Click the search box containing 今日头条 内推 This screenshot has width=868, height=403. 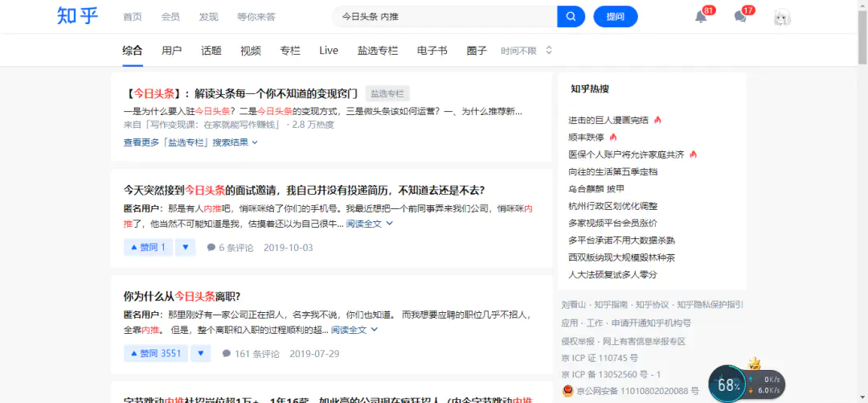tap(444, 17)
